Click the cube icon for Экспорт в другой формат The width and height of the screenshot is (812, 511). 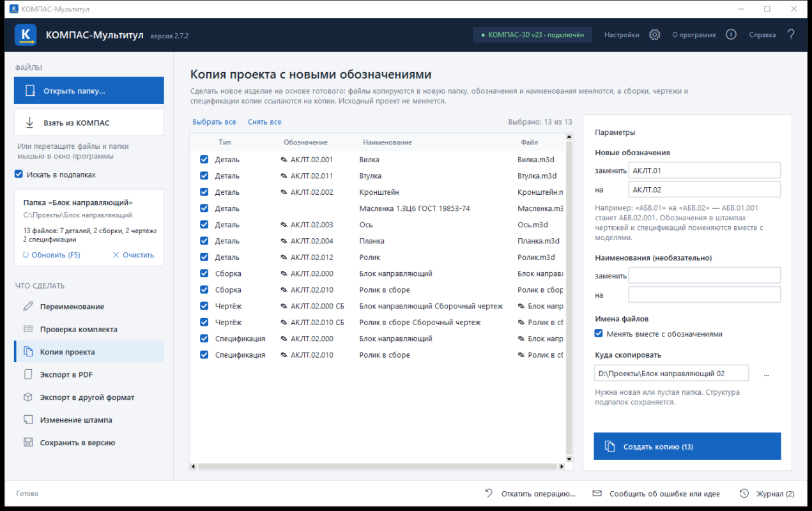click(x=28, y=397)
